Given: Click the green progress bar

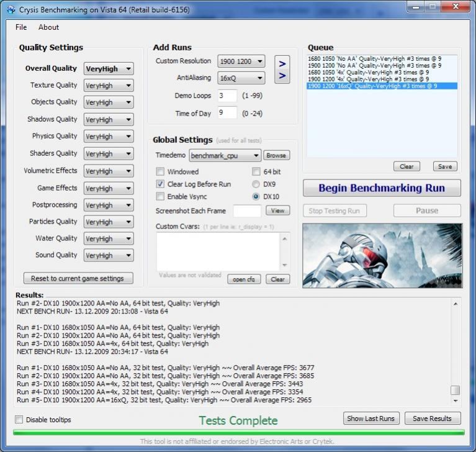Looking at the screenshot, I should tap(238, 432).
